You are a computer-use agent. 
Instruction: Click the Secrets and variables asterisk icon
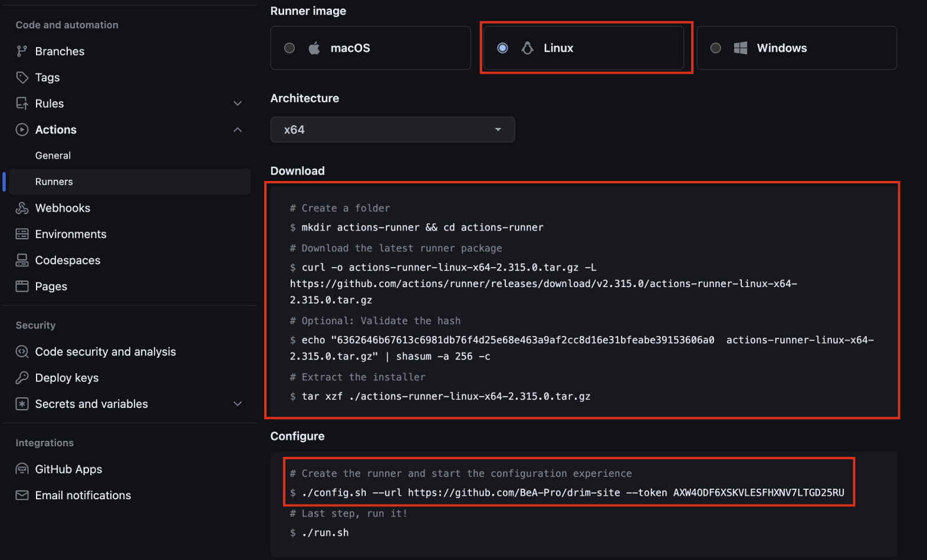[x=22, y=404]
